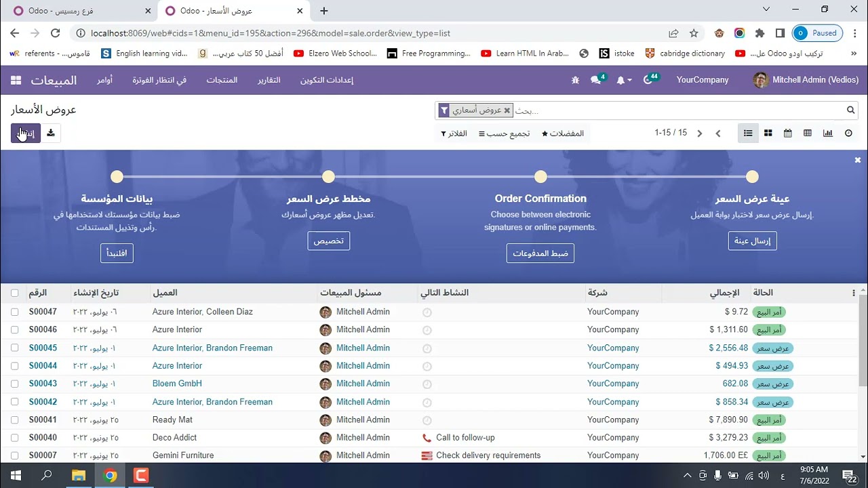Go to the next records page
This screenshot has height=488, width=868.
click(x=700, y=133)
